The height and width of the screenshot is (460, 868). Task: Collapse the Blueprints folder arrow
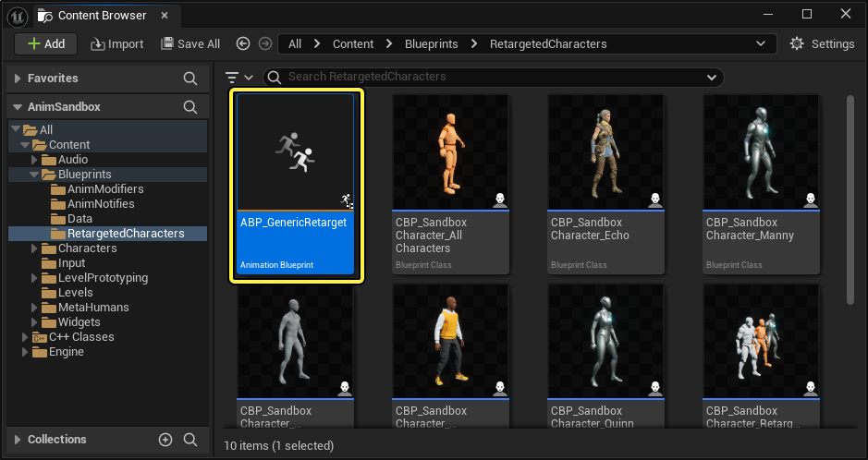34,175
